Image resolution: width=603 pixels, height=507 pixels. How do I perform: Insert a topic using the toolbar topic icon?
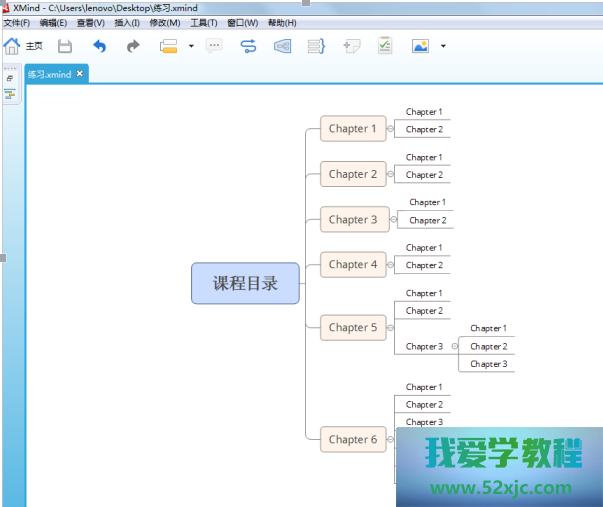pyautogui.click(x=168, y=46)
